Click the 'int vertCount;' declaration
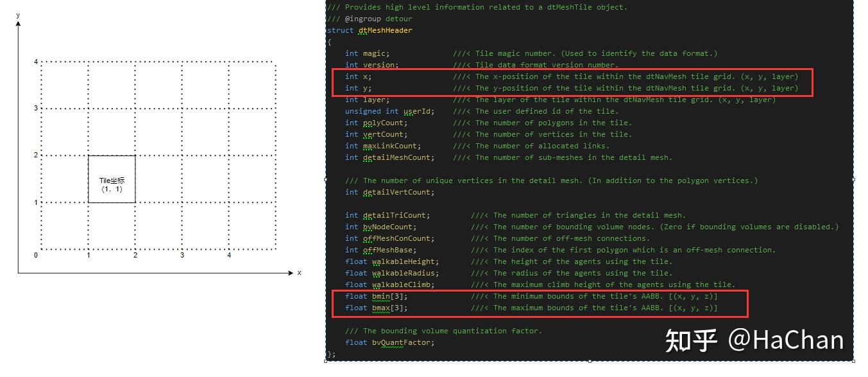 coord(376,134)
